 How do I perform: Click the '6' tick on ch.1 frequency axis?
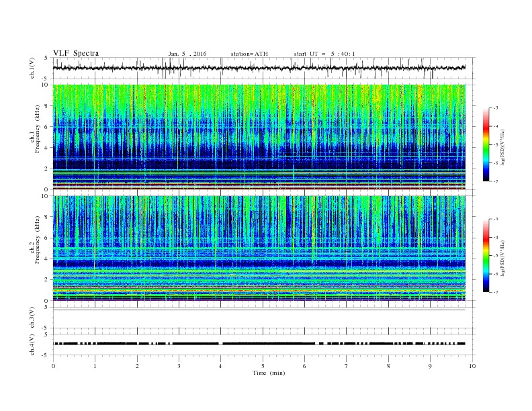pos(46,127)
